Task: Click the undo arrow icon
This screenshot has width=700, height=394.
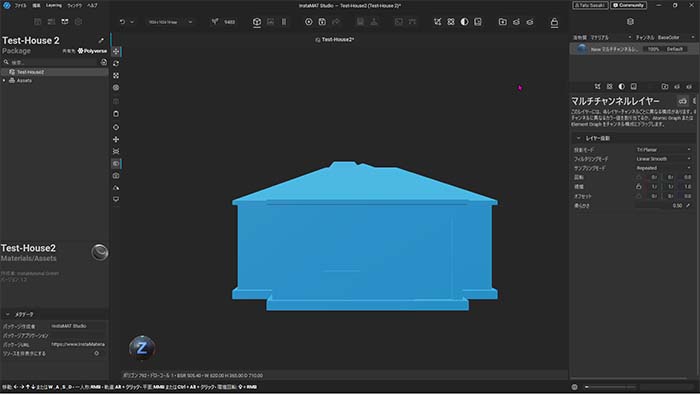Action: click(122, 22)
